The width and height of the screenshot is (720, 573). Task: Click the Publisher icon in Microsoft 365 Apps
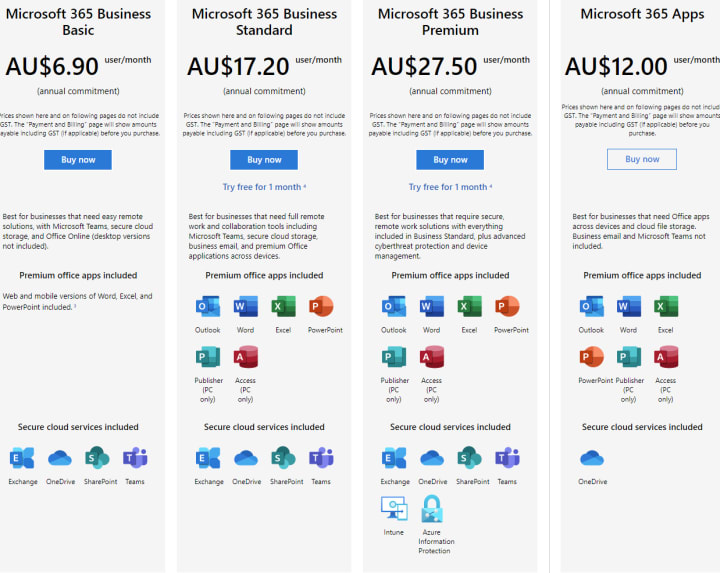point(629,357)
